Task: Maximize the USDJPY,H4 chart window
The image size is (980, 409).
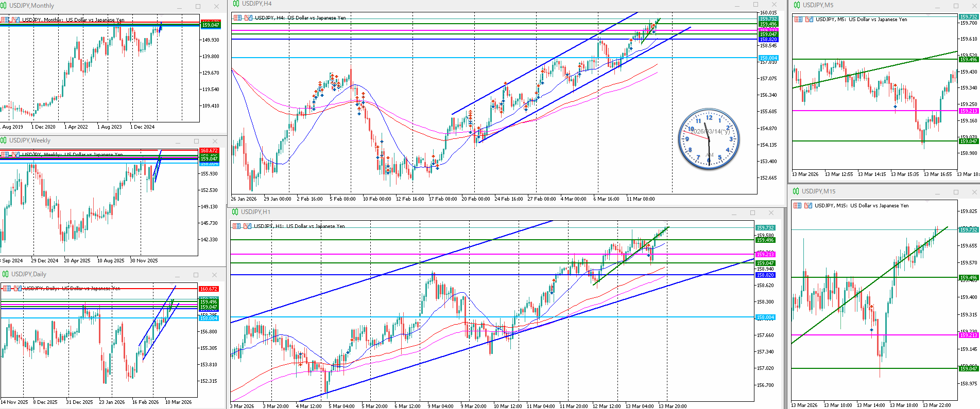Action: [x=756, y=5]
